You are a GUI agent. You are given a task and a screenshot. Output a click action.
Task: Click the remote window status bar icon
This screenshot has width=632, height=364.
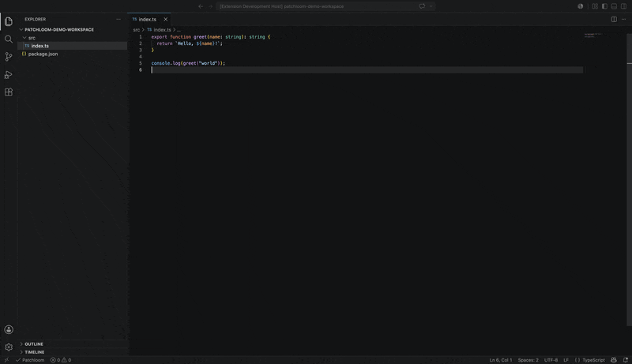(6, 360)
